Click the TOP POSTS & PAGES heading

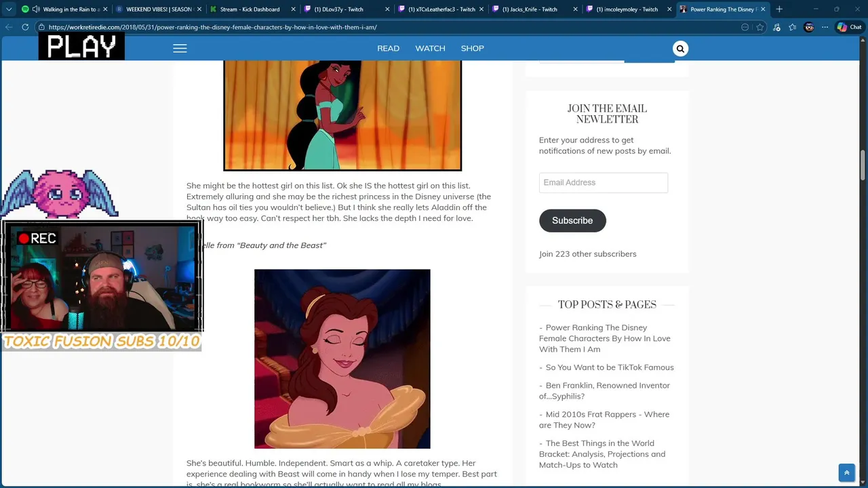tap(607, 305)
